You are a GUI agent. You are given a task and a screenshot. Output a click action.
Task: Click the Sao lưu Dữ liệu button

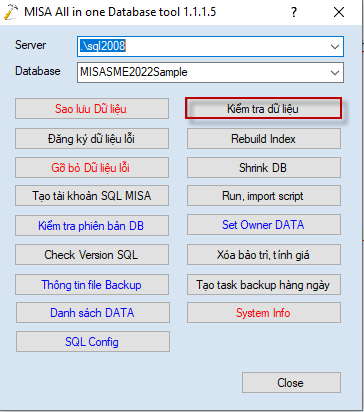point(92,109)
